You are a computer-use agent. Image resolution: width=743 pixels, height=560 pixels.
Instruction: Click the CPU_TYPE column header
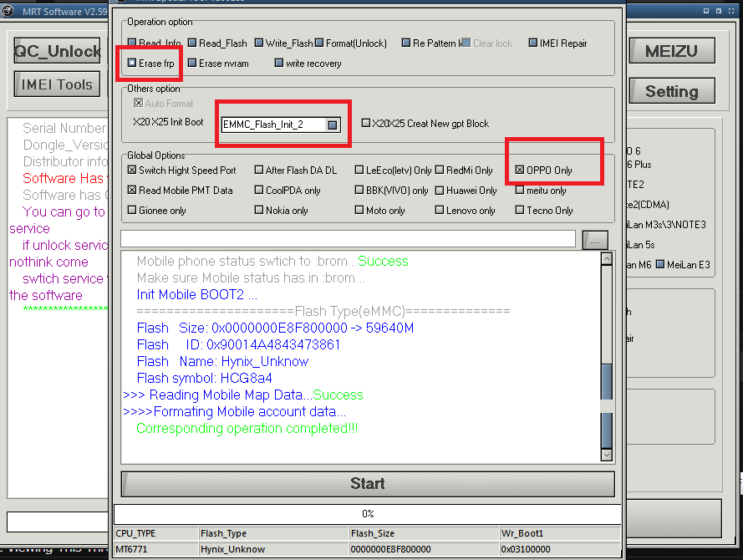tap(156, 533)
